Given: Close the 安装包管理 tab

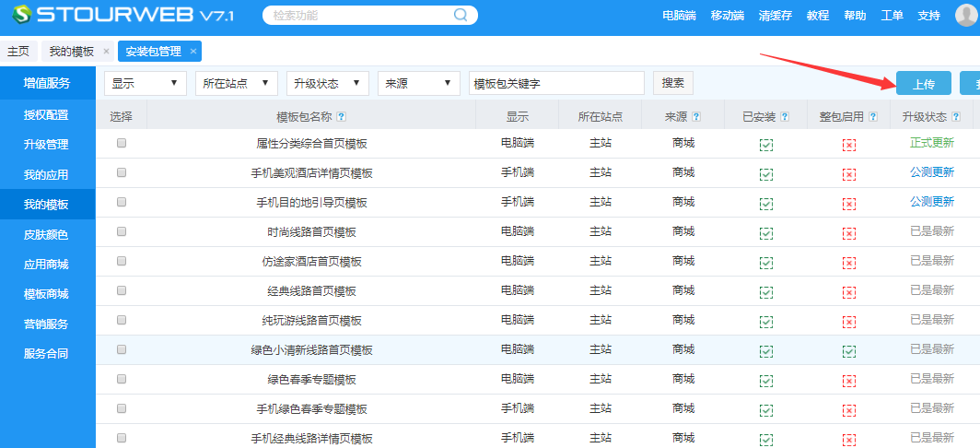Looking at the screenshot, I should 193,52.
